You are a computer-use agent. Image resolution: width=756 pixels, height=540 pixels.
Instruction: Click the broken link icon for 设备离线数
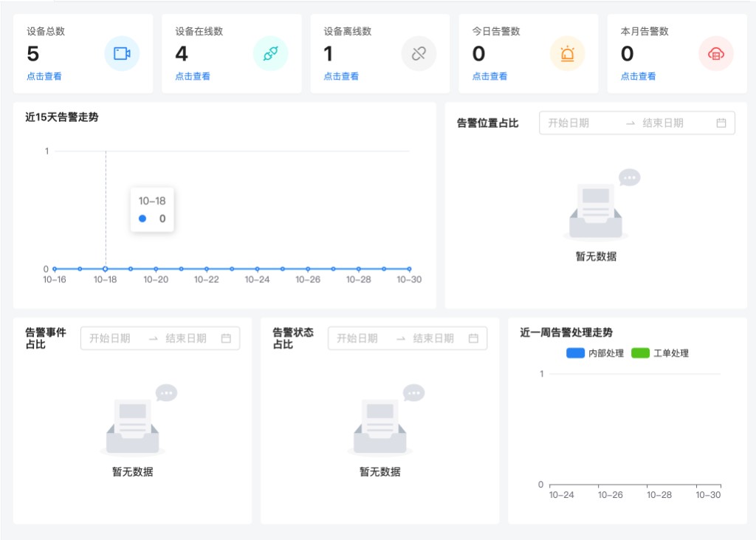point(419,54)
